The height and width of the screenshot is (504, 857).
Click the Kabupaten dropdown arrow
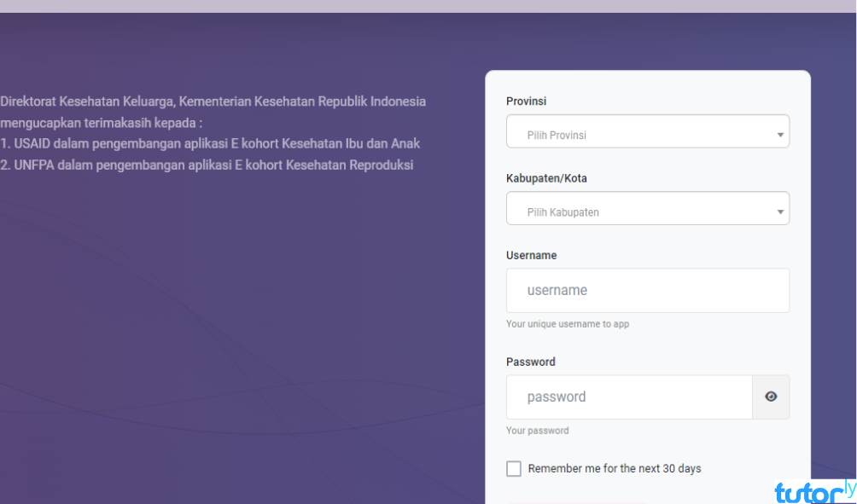click(x=780, y=211)
